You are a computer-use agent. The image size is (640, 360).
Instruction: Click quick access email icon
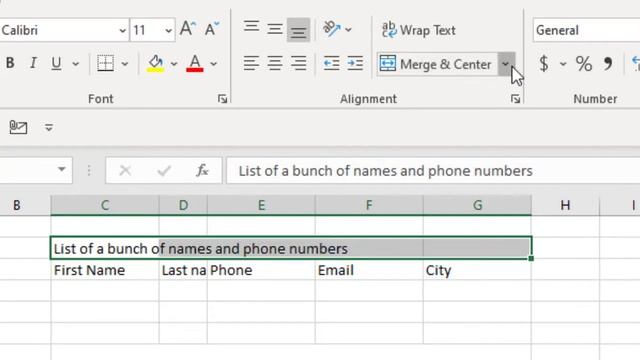18,127
